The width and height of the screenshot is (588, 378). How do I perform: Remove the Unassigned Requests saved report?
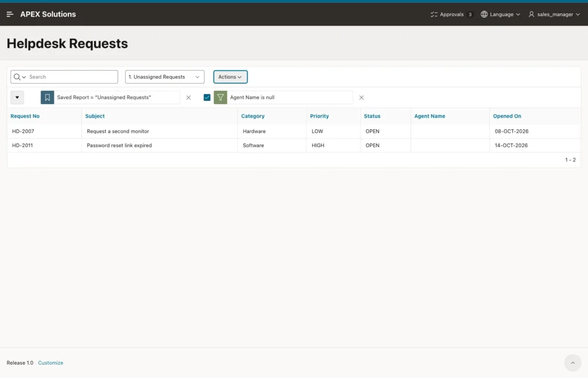click(188, 98)
